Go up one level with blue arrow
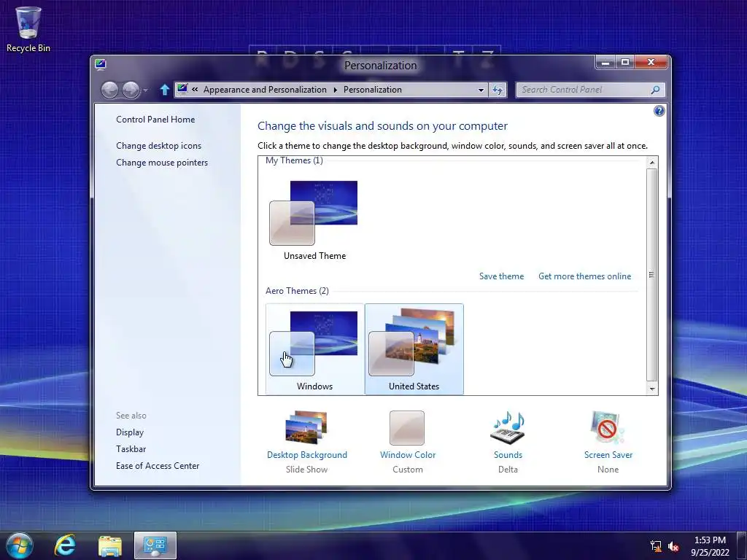This screenshot has width=747, height=560. [x=165, y=90]
